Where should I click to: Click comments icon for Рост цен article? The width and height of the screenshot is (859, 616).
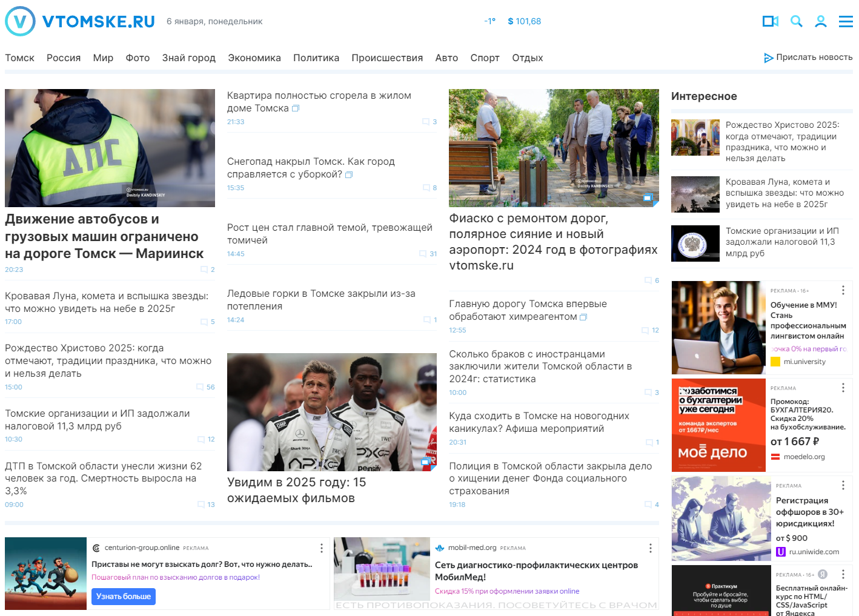423,254
